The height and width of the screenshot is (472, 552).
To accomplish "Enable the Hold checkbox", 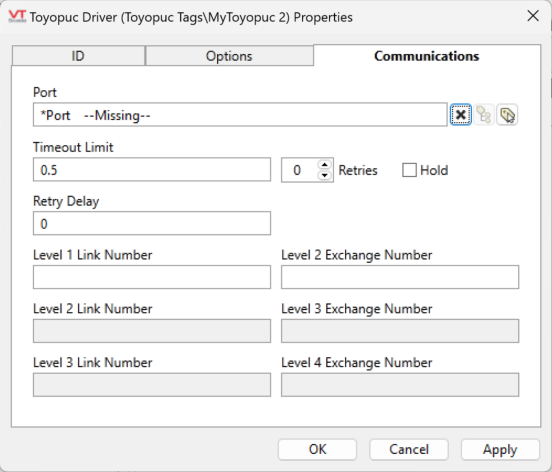I will point(409,170).
